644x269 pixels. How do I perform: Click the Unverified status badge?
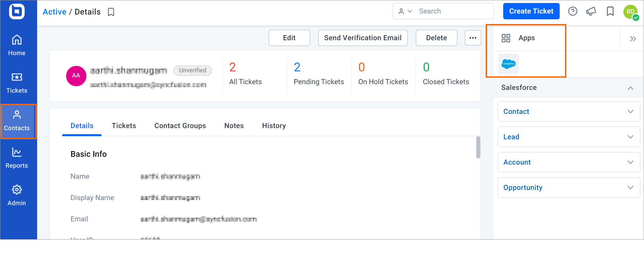192,70
